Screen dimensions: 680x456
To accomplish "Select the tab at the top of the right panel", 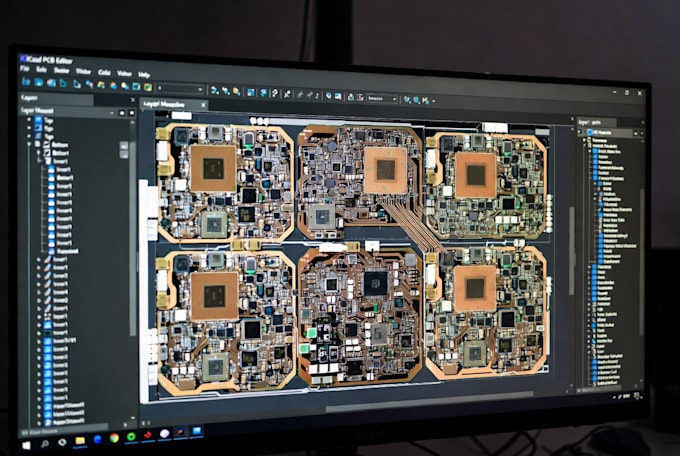I will click(x=596, y=122).
